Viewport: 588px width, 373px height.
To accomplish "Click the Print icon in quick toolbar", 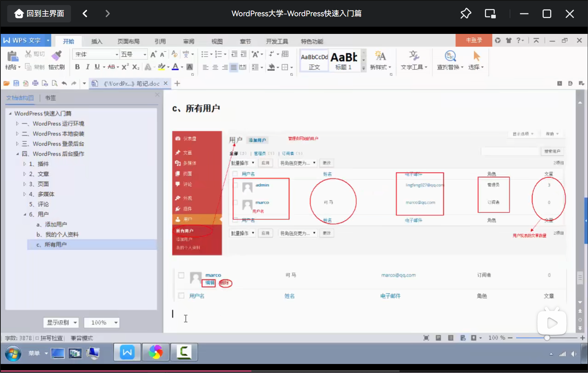I will coord(35,83).
